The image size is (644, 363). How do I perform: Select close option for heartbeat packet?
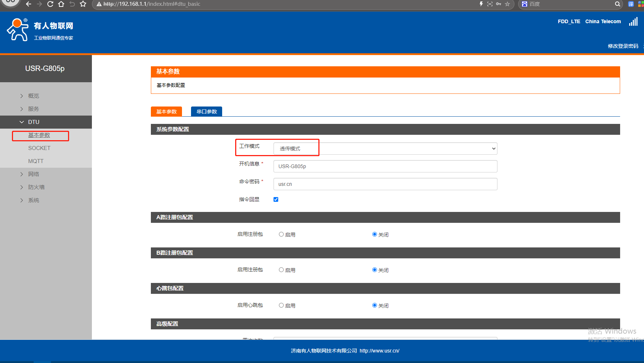pos(374,305)
